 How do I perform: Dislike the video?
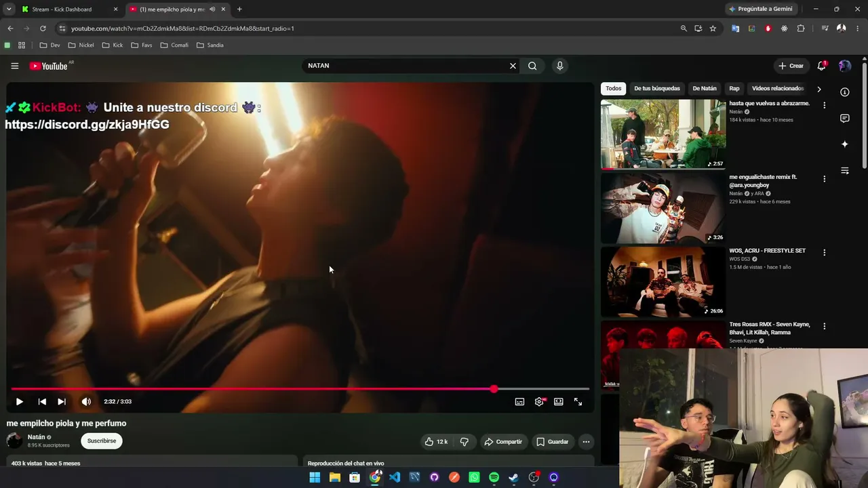(464, 441)
